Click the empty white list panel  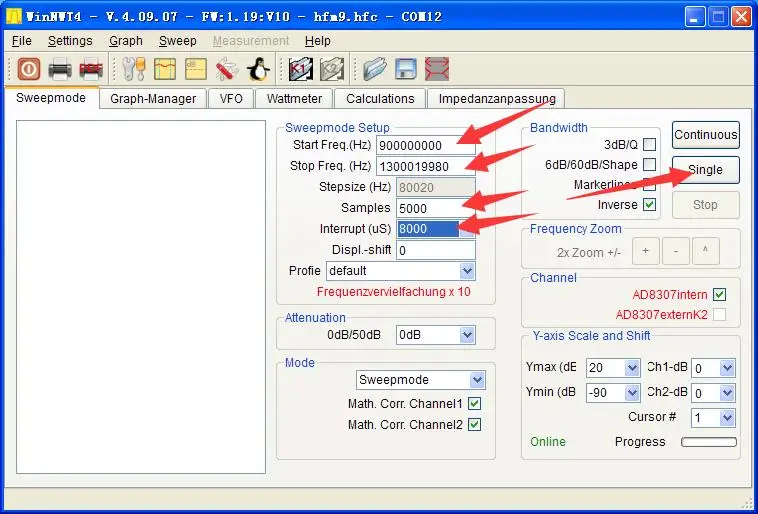click(141, 297)
